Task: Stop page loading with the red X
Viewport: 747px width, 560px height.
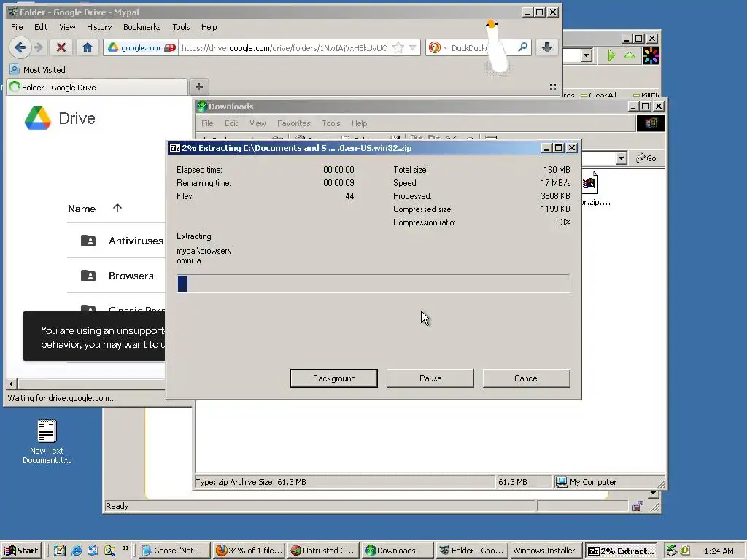Action: tap(61, 47)
